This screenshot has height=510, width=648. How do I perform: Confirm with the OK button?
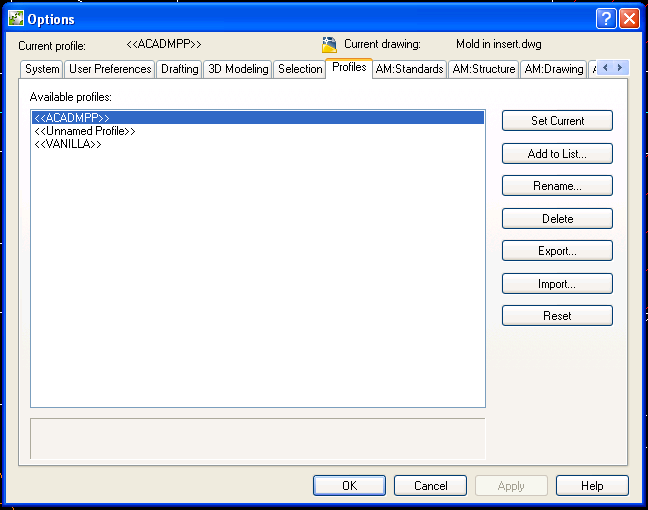click(x=349, y=486)
